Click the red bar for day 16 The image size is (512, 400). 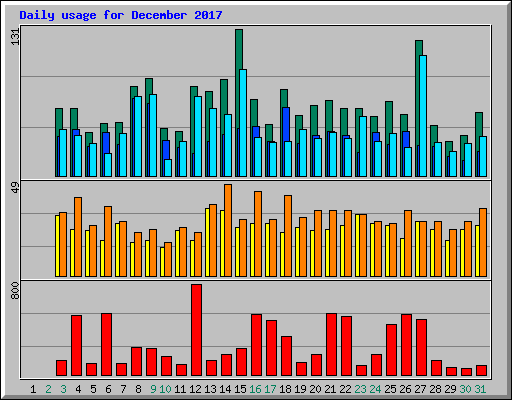[256, 345]
